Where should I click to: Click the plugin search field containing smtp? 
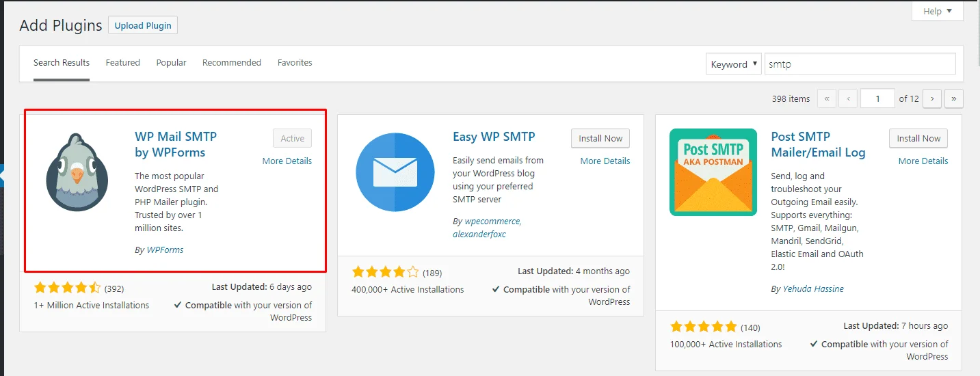click(860, 64)
